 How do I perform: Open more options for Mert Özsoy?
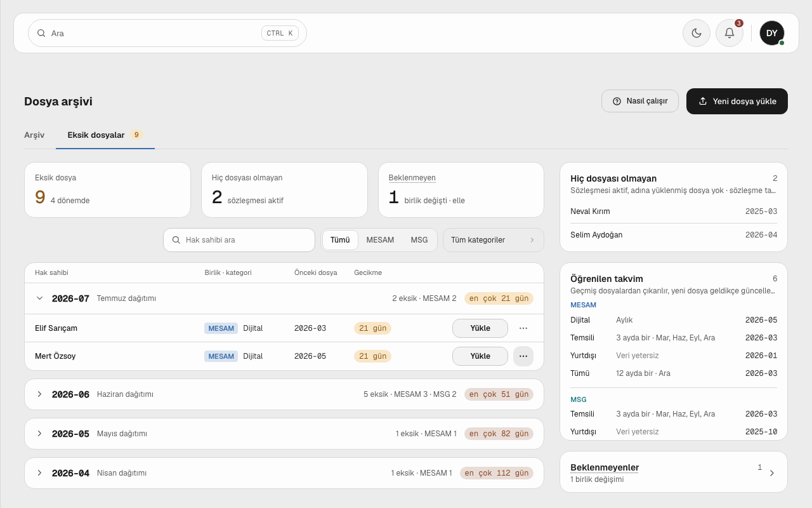523,356
